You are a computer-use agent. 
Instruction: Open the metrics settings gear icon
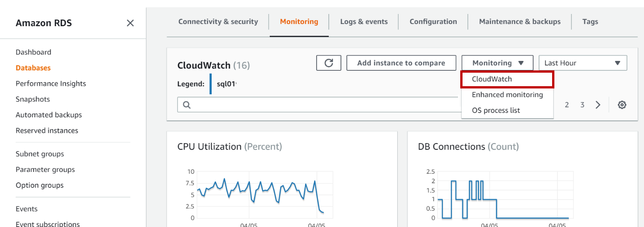[622, 105]
